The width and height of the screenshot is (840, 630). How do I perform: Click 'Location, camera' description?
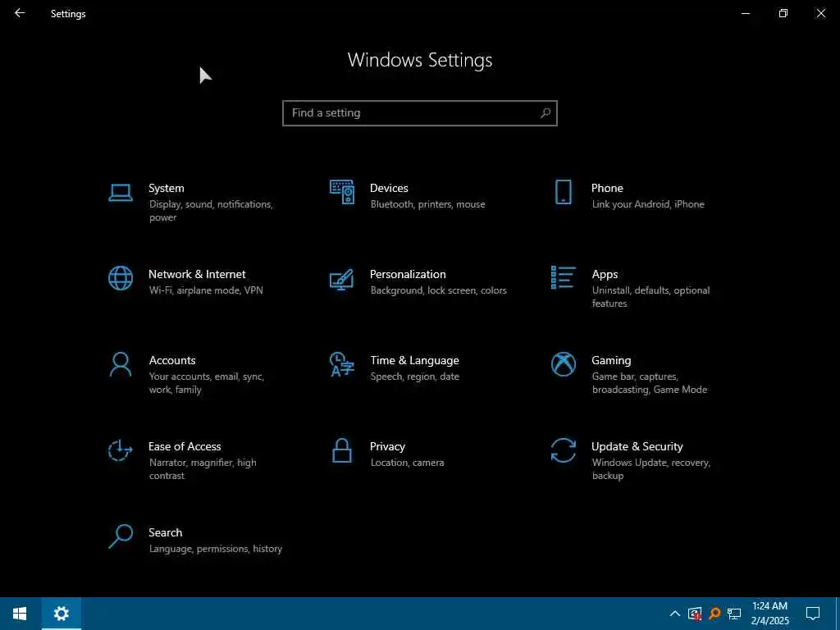[407, 463]
